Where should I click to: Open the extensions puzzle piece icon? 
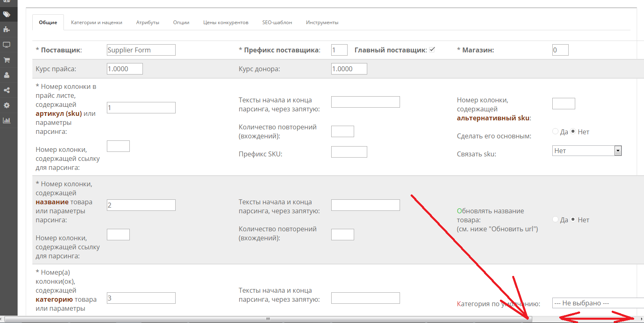click(7, 29)
